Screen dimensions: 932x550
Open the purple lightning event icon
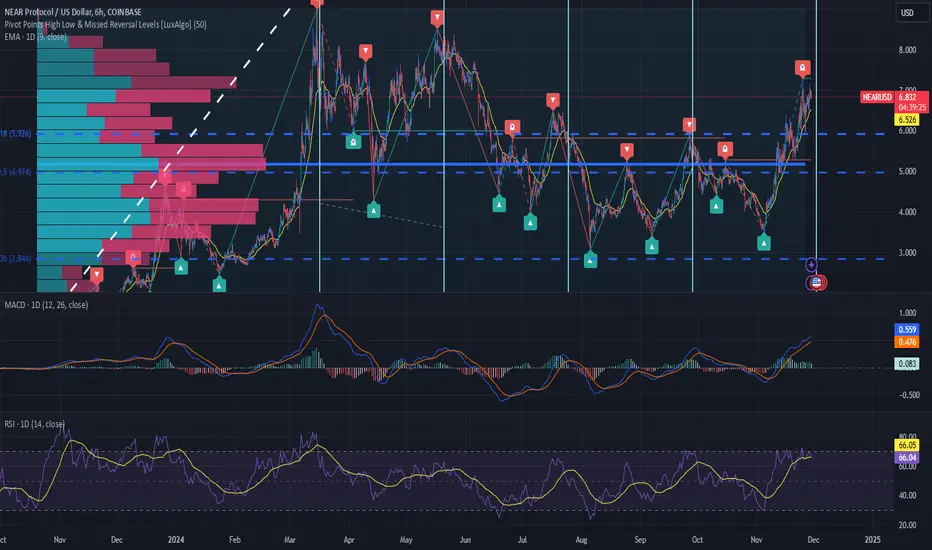point(811,264)
